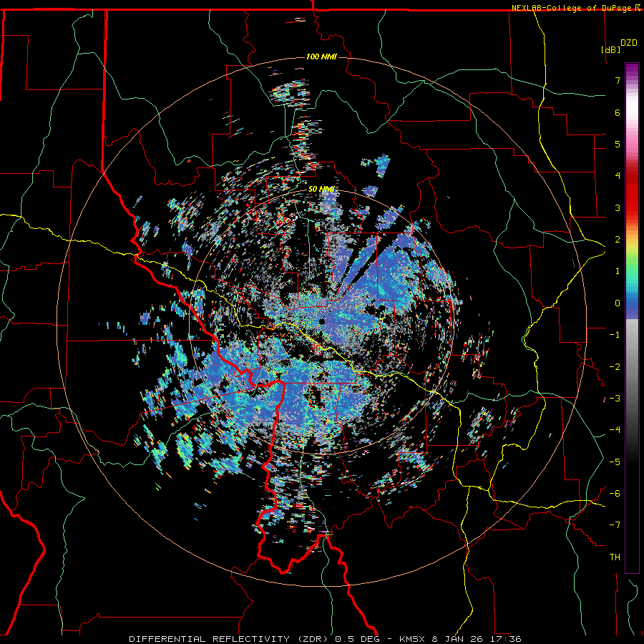The width and height of the screenshot is (644, 644).
Task: Click the -5 value on the color scale
Action: (615, 462)
